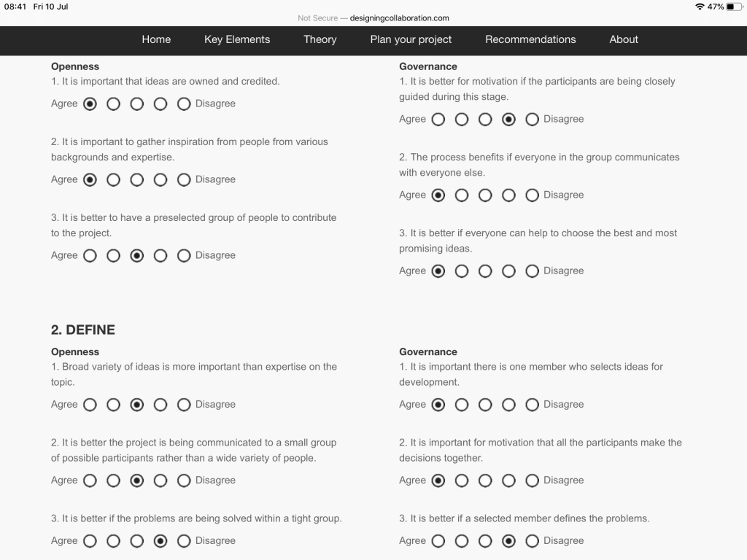
Task: Select middle radio for 'selected member defines the problems'
Action: coord(485,540)
